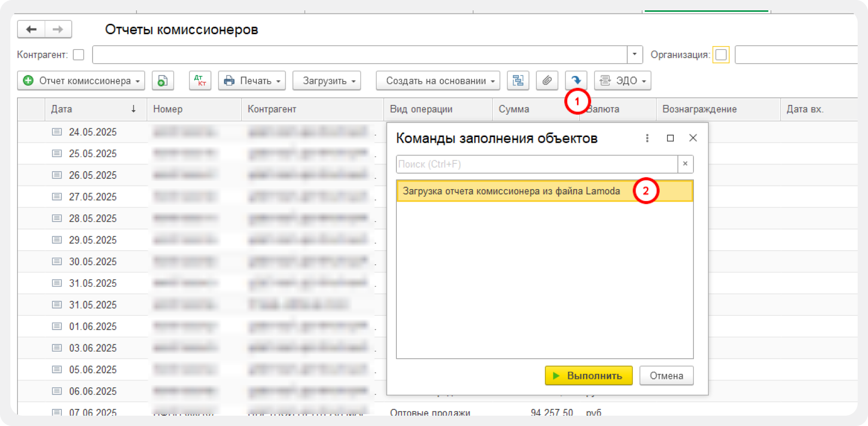The width and height of the screenshot is (868, 426).
Task: Click the Вид операции column header
Action: click(438, 109)
